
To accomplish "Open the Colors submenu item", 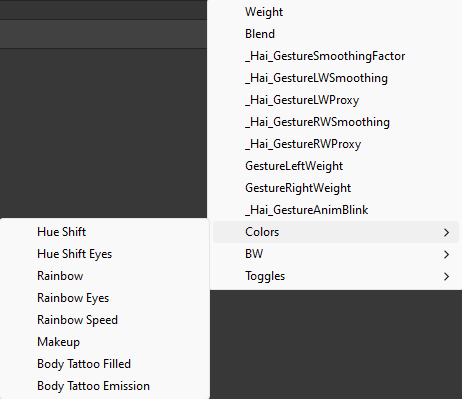I will [336, 232].
